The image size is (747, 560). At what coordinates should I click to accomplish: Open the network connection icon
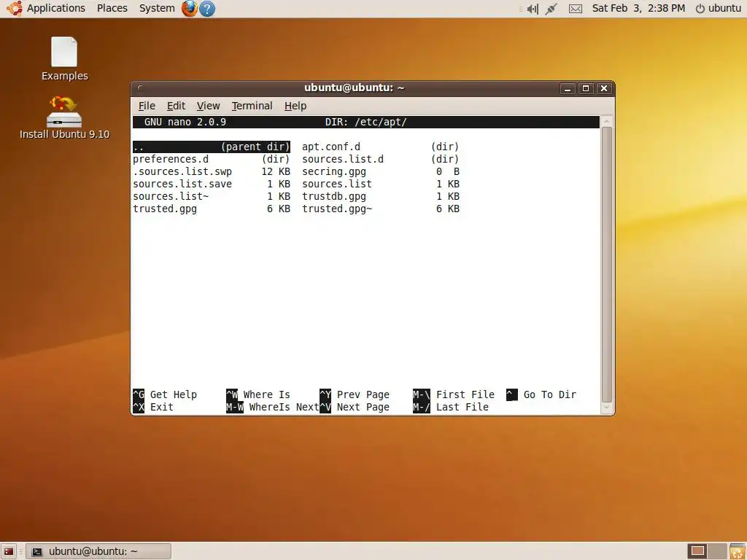click(551, 9)
